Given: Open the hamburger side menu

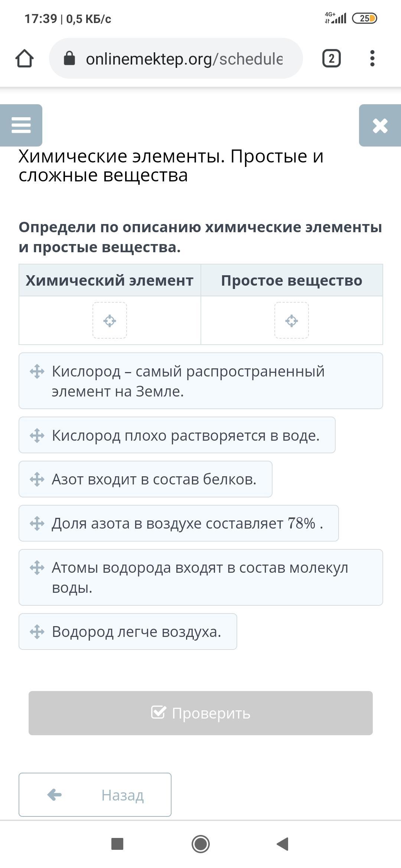Looking at the screenshot, I should point(21,125).
